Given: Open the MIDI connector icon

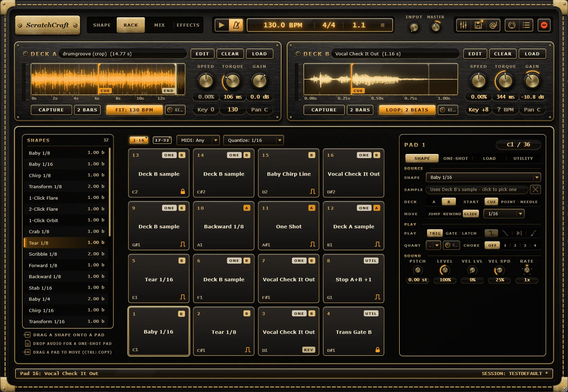Looking at the screenshot, I should (512, 25).
